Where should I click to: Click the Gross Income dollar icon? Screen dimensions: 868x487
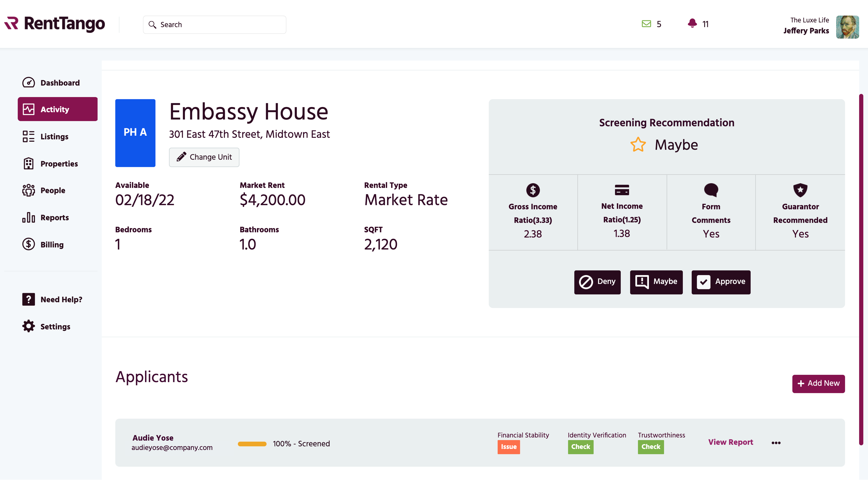[x=533, y=190]
